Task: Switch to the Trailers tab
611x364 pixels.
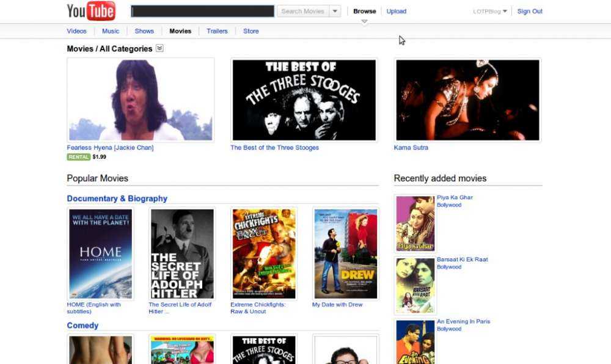Action: point(217,31)
